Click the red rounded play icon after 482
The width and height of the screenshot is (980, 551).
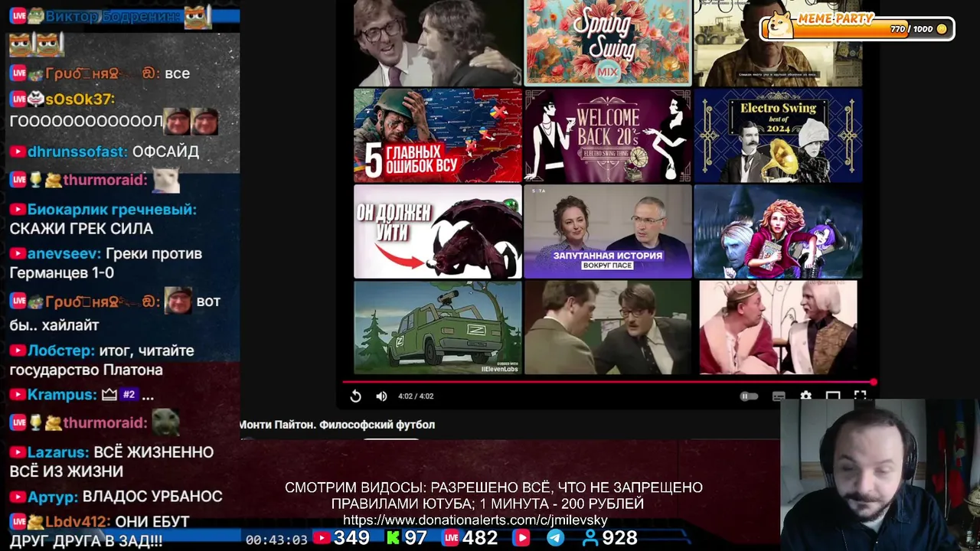point(521,538)
